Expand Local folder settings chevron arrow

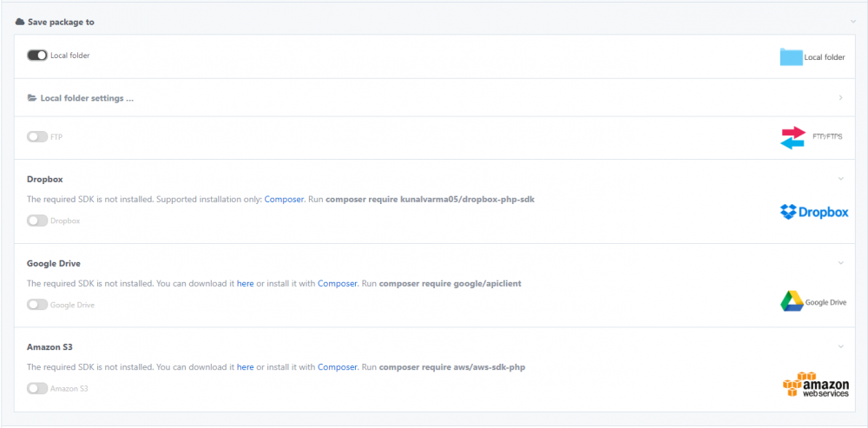click(840, 98)
